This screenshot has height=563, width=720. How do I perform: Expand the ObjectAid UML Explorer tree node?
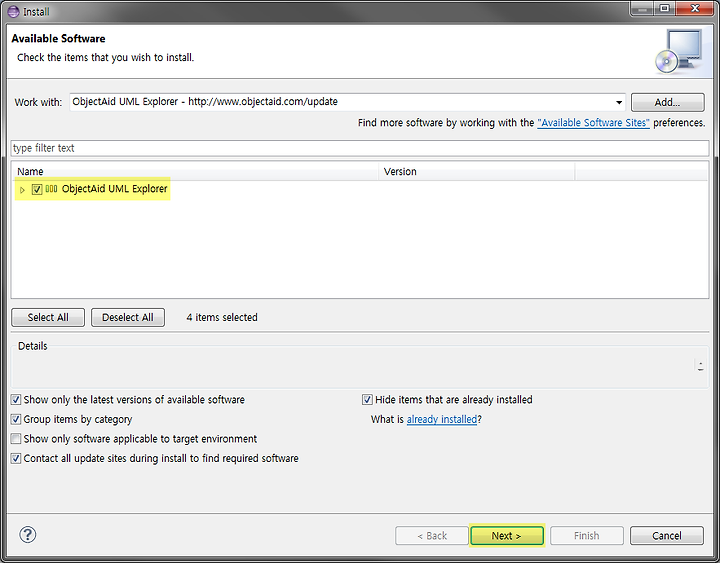(22, 190)
